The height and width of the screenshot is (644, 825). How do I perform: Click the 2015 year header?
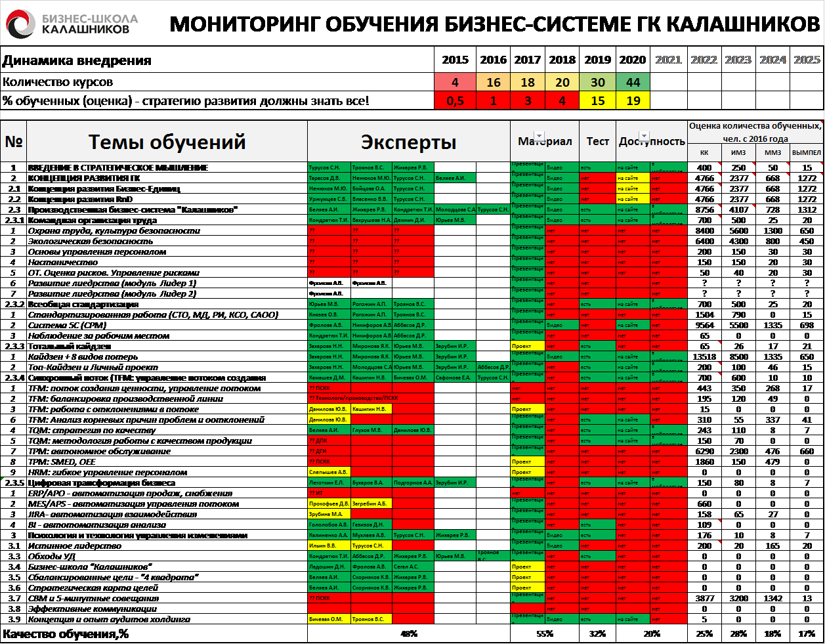click(x=455, y=60)
